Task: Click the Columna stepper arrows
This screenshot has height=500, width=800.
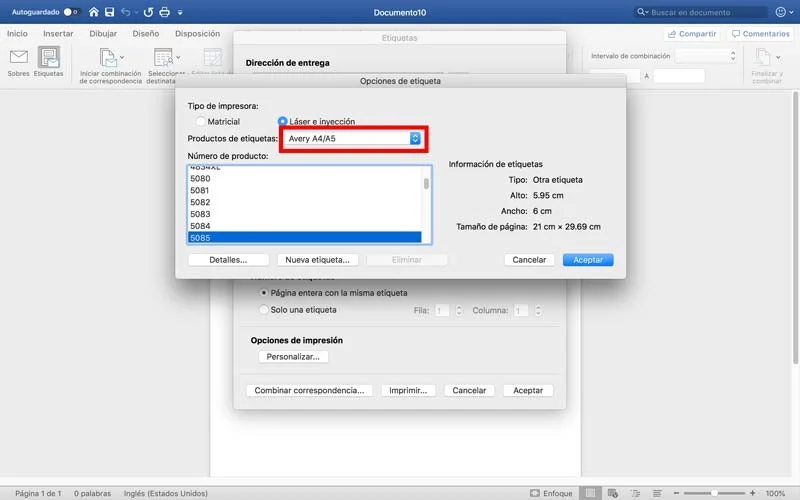Action: pos(538,310)
